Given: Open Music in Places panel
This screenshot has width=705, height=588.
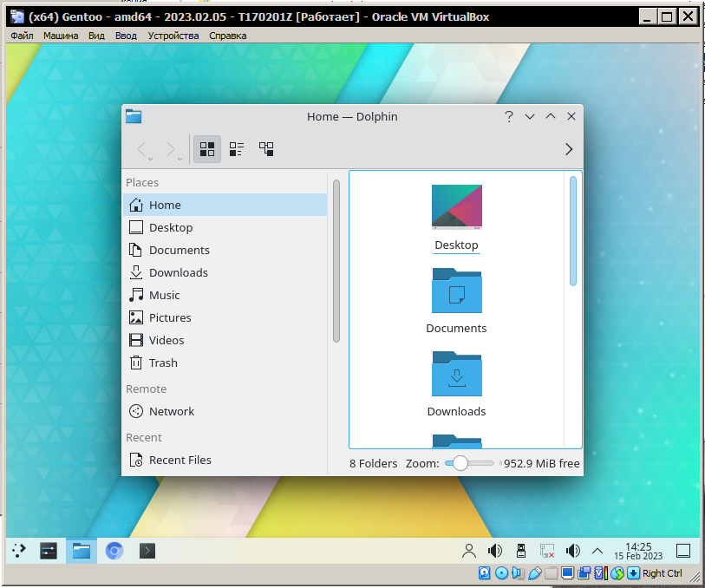Looking at the screenshot, I should pos(225,295).
